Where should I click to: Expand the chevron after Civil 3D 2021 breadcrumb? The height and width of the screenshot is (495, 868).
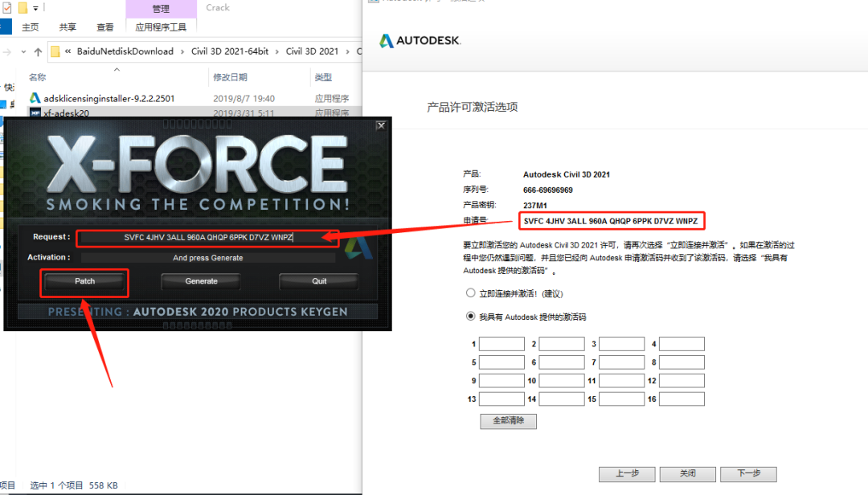[347, 51]
